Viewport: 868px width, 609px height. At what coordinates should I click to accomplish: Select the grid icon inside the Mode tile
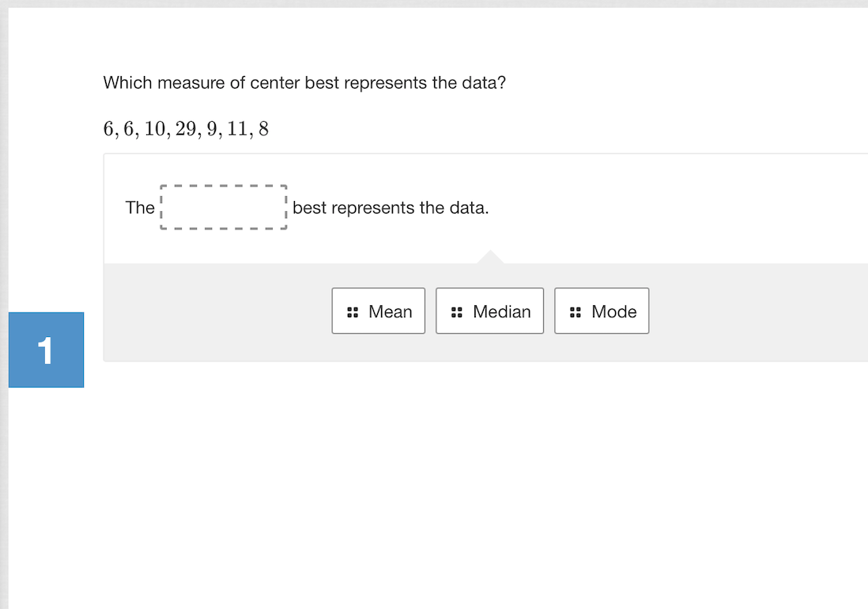click(575, 311)
